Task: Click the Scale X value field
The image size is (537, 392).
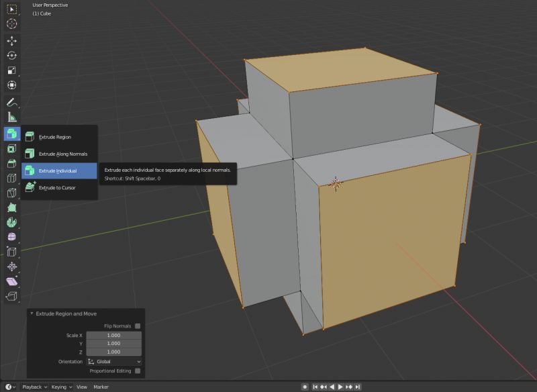Action: (x=113, y=335)
